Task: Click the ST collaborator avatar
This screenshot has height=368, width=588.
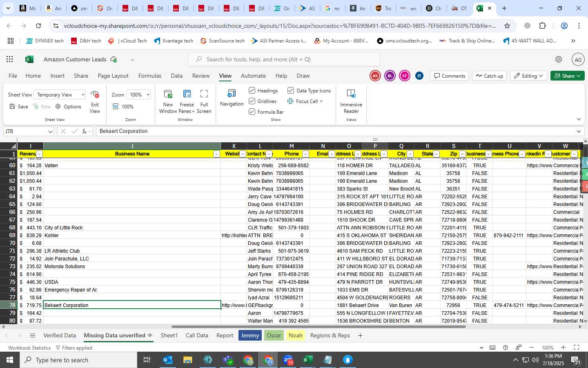Action: [x=405, y=76]
